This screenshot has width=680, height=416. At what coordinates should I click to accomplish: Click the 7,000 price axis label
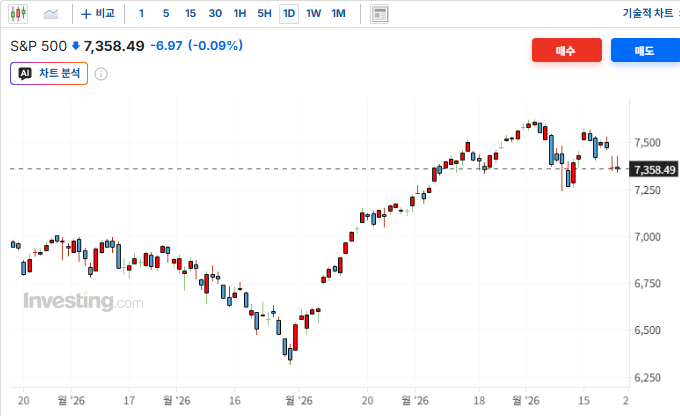pyautogui.click(x=647, y=237)
